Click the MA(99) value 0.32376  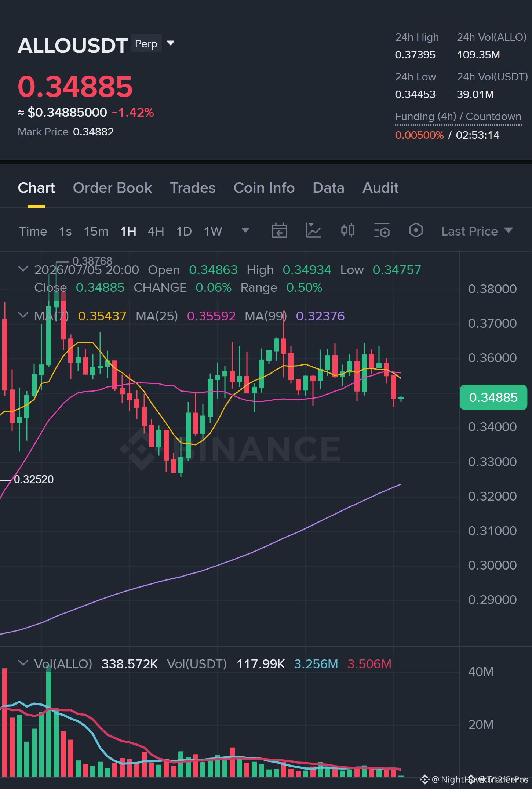(x=320, y=316)
